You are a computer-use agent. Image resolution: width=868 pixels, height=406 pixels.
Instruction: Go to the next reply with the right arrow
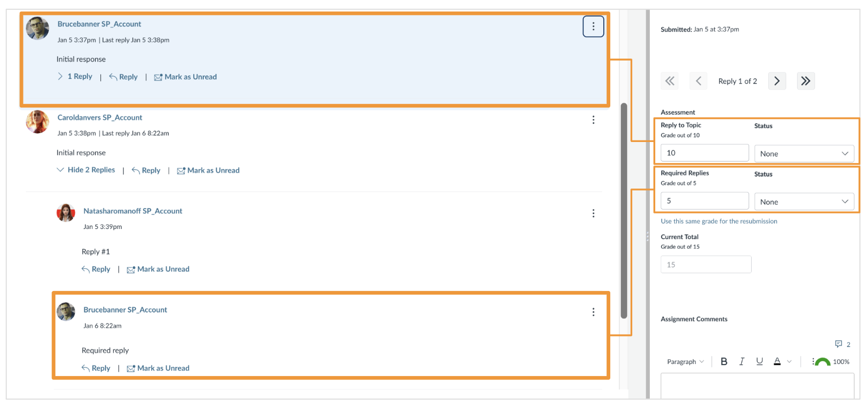point(777,80)
